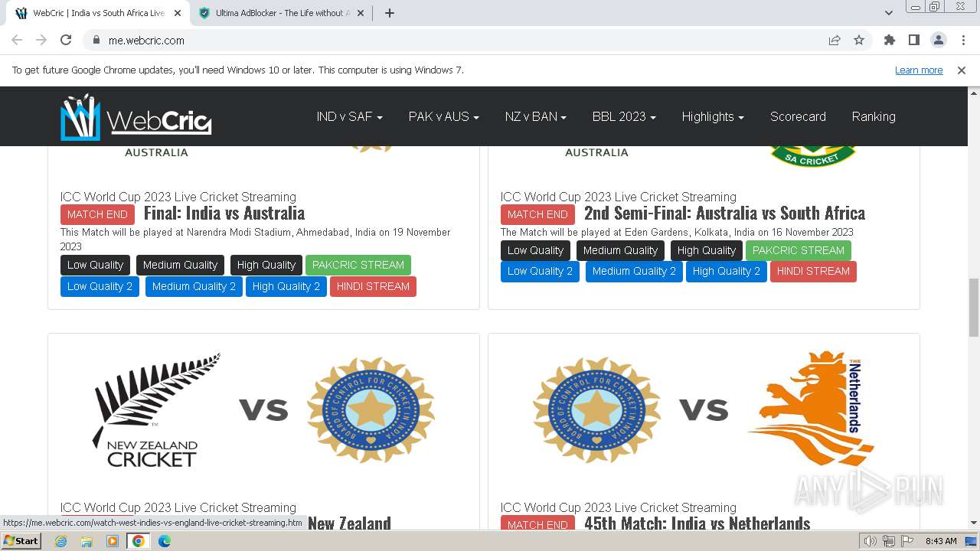The image size is (980, 551).
Task: Click the address bar URL field
Action: [459, 41]
